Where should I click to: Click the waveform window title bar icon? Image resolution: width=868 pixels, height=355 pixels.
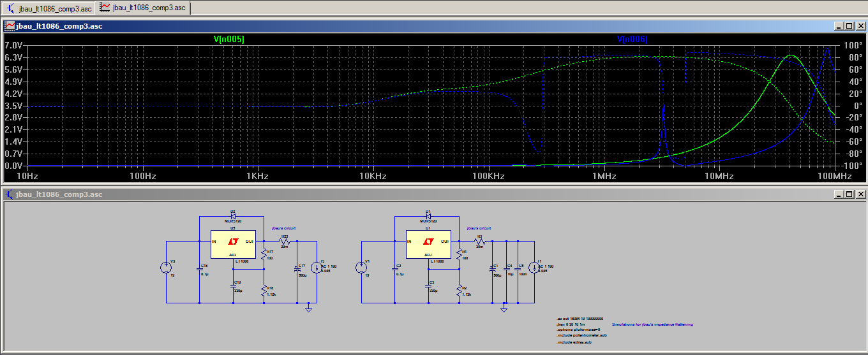point(10,26)
